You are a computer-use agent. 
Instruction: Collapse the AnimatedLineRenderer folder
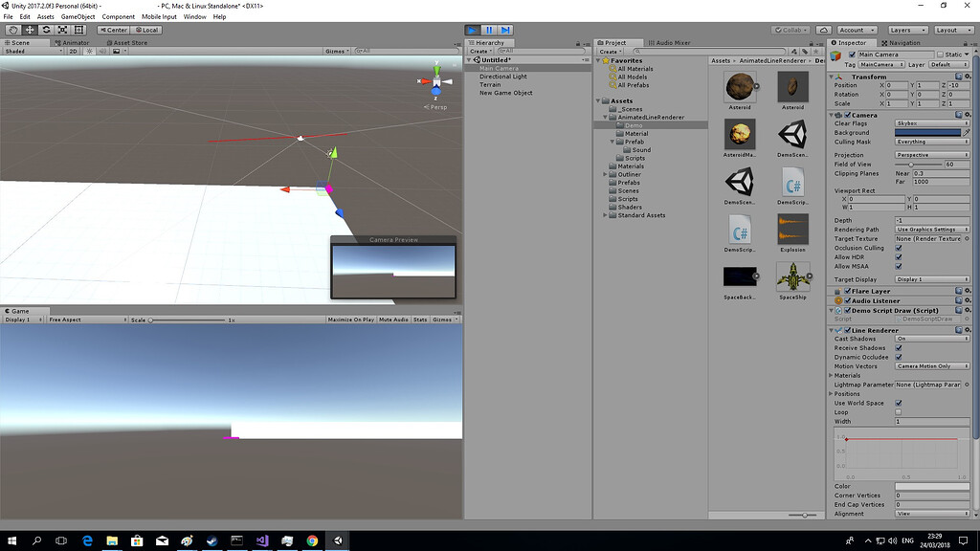[x=607, y=116]
